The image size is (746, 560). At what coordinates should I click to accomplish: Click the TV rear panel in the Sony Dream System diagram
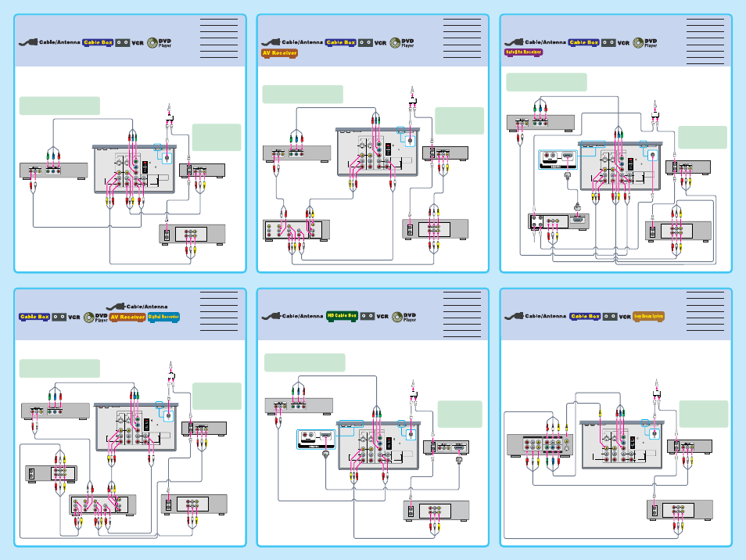[622, 444]
